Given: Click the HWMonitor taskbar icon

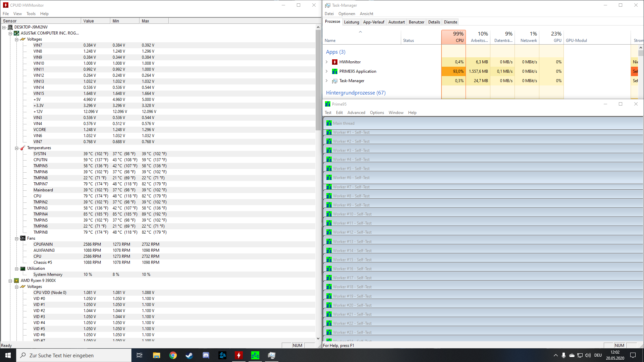Looking at the screenshot, I should (238, 355).
